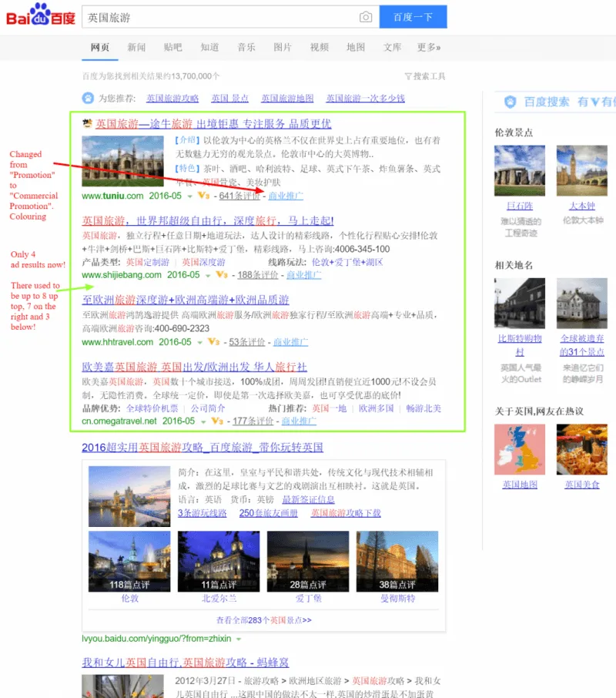The width and height of the screenshot is (616, 698).
Task: Expand arrow next to lvyou.baidu.com URL
Action: point(239,639)
